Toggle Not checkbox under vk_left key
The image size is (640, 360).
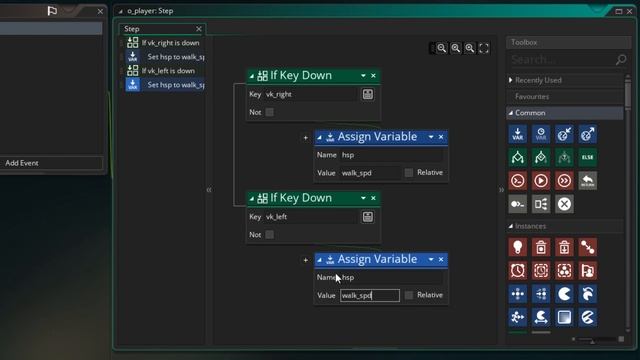(x=270, y=235)
